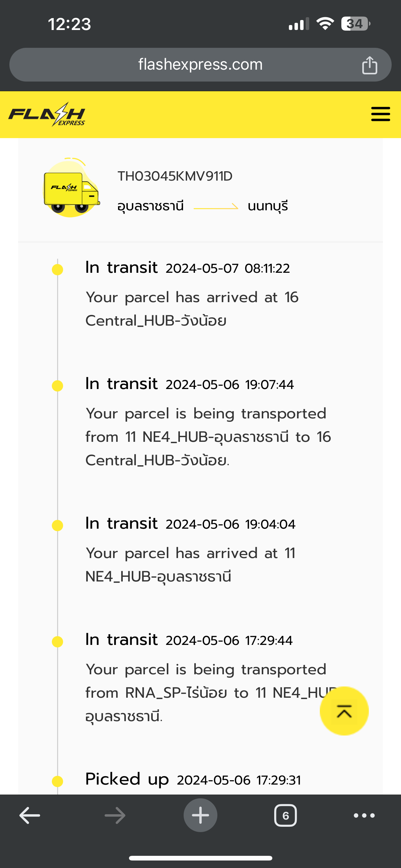Tap the 19:04:04 In transit timeline dot
The width and height of the screenshot is (401, 868).
[x=57, y=525]
